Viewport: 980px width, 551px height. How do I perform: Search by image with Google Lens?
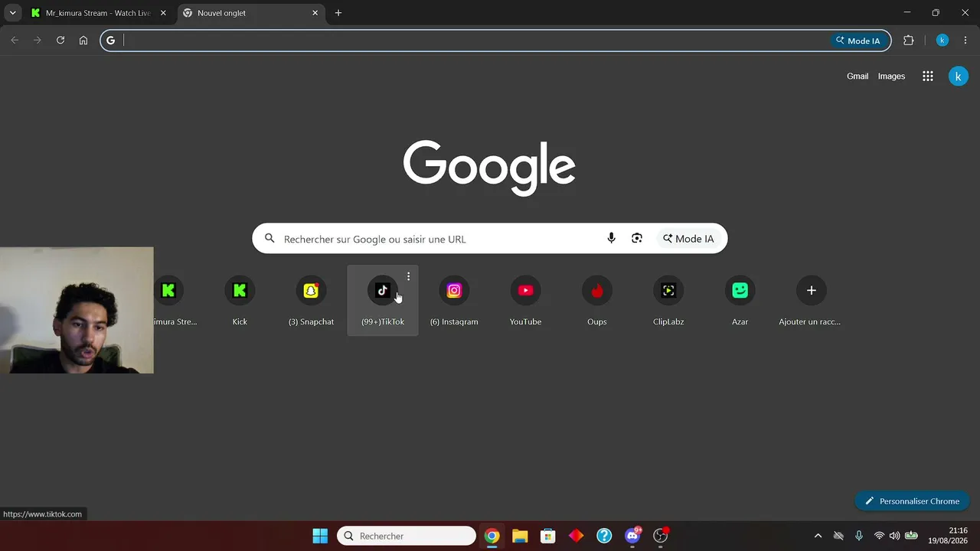click(637, 239)
